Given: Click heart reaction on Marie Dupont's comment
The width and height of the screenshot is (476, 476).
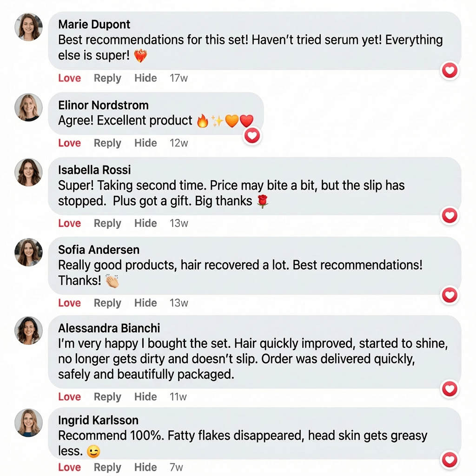Looking at the screenshot, I should pos(450,71).
